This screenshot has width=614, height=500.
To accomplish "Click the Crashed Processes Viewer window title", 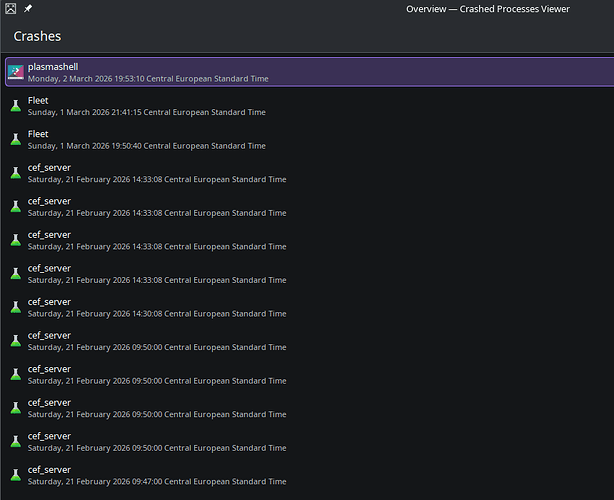I will pos(488,9).
